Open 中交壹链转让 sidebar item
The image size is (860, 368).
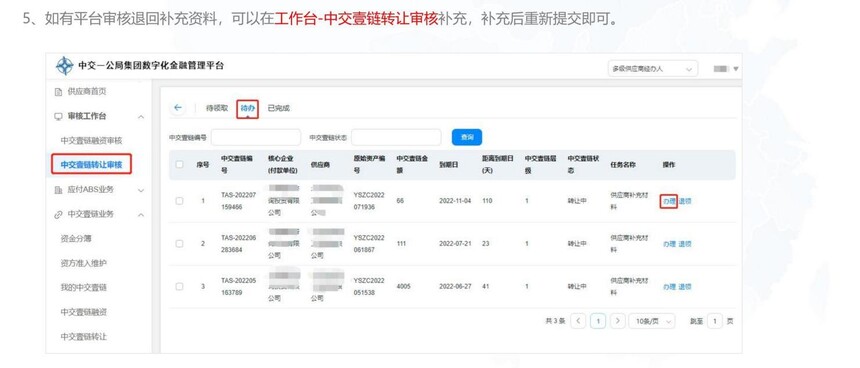pos(83,336)
